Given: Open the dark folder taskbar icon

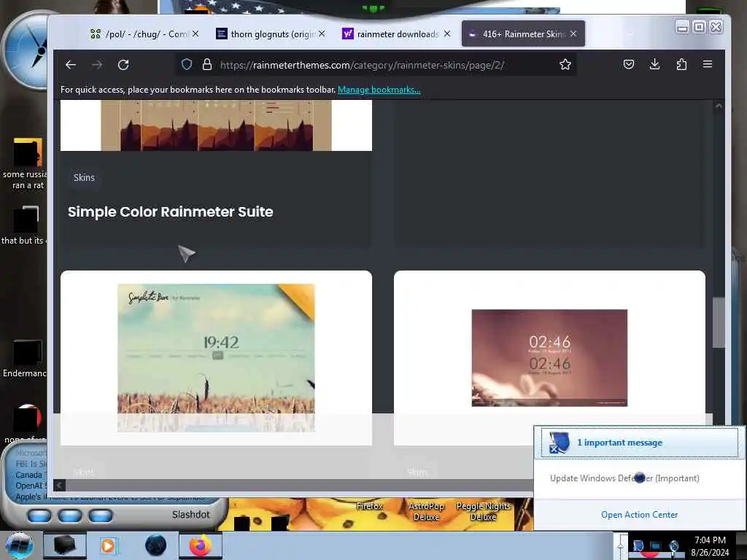Looking at the screenshot, I should [65, 545].
